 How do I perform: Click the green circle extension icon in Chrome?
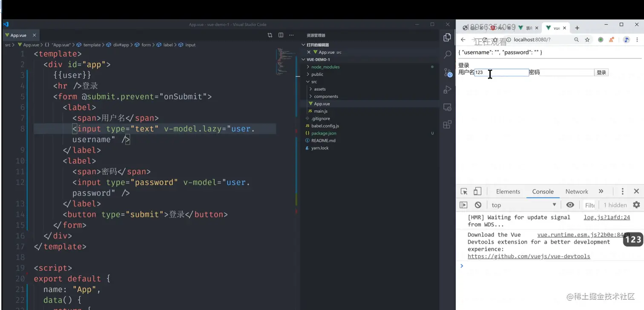[601, 40]
